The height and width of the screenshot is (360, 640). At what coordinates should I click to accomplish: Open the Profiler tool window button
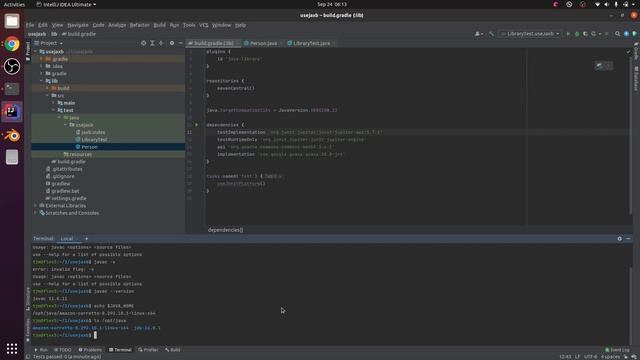(x=148, y=350)
